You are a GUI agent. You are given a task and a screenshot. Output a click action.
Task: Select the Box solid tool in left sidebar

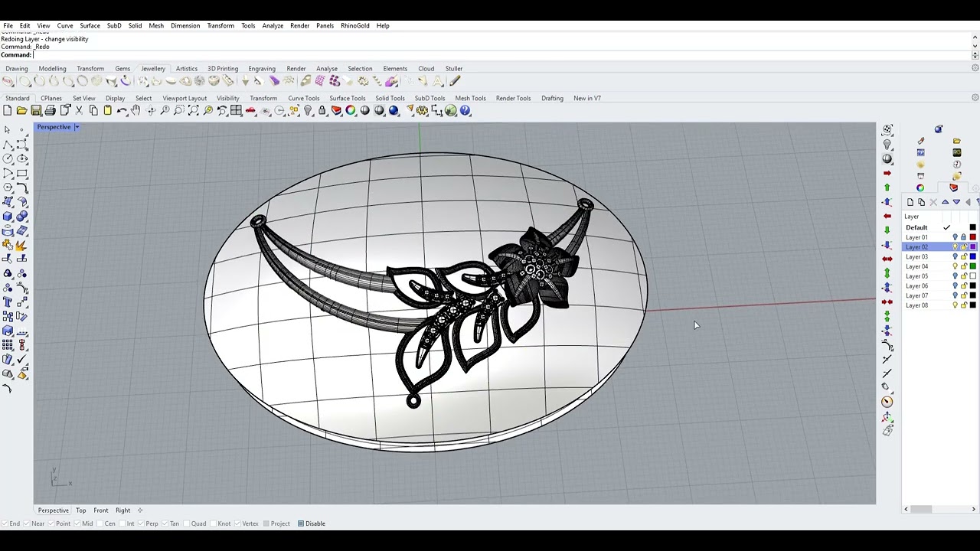coord(8,217)
